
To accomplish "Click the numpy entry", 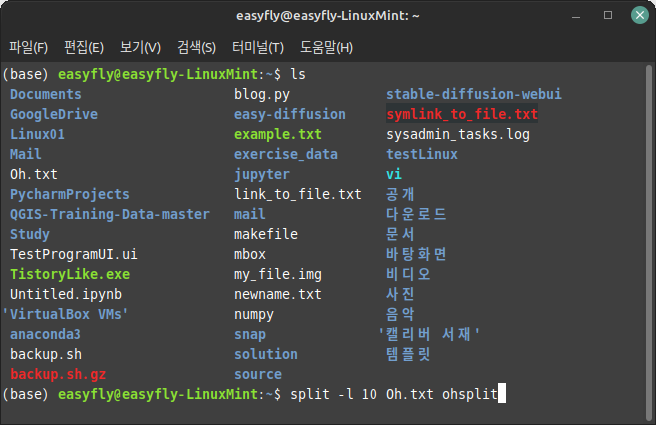I will pos(254,314).
